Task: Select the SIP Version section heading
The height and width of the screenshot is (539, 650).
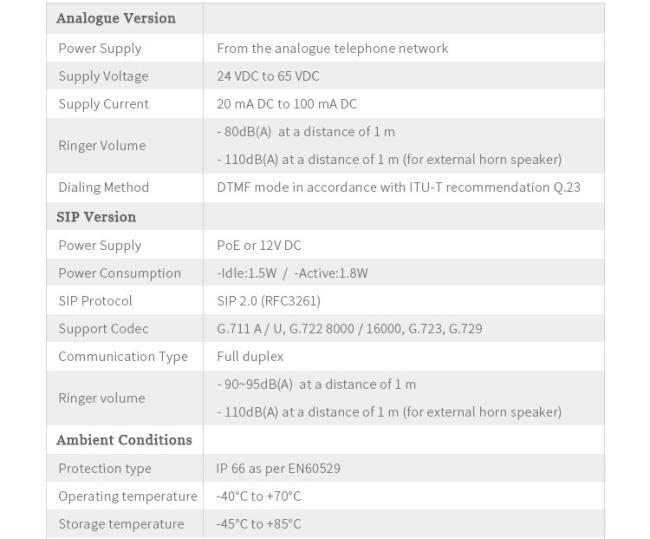Action: 96,217
